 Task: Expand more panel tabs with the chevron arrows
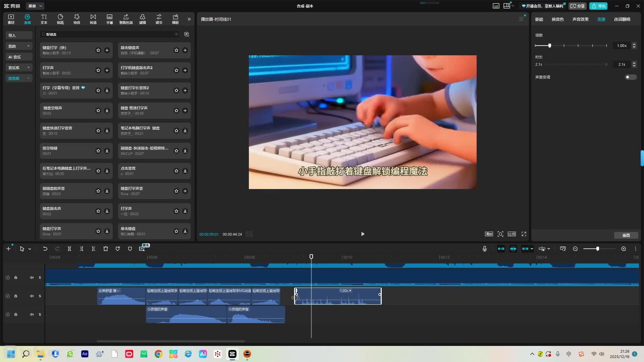point(189,19)
